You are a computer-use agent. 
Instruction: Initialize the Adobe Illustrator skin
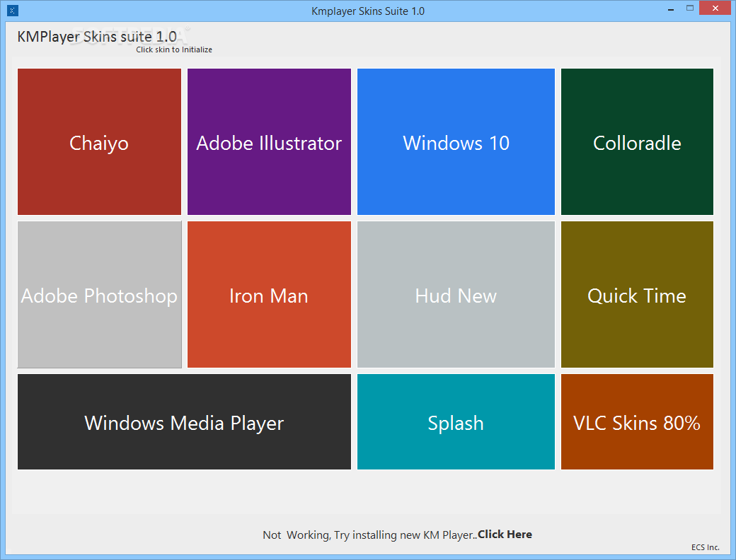pyautogui.click(x=269, y=141)
